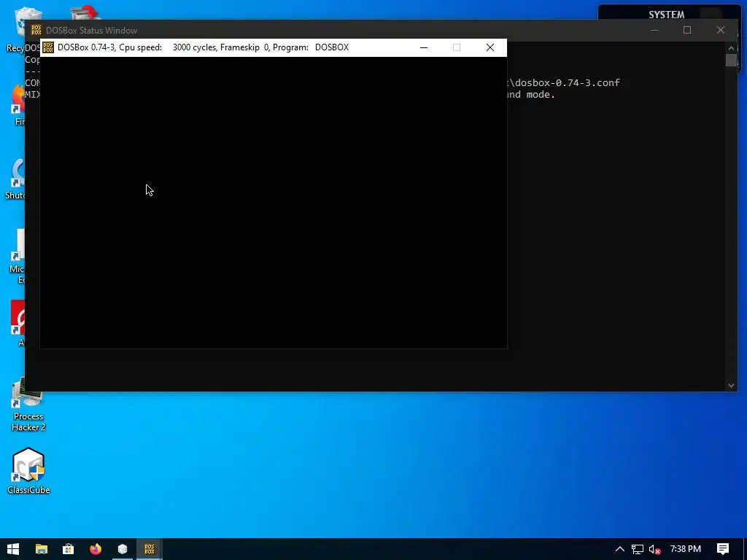
Task: Click the Status Window scrollbar up arrow
Action: 731,47
